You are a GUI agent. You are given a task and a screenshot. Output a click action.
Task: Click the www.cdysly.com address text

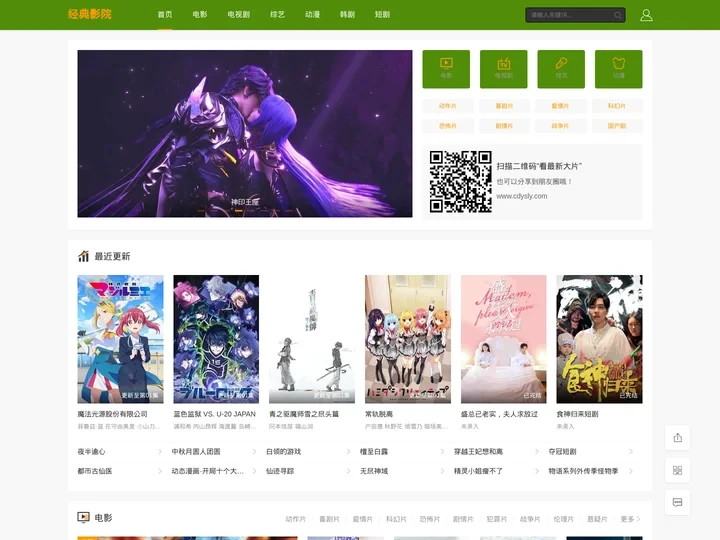pyautogui.click(x=522, y=196)
